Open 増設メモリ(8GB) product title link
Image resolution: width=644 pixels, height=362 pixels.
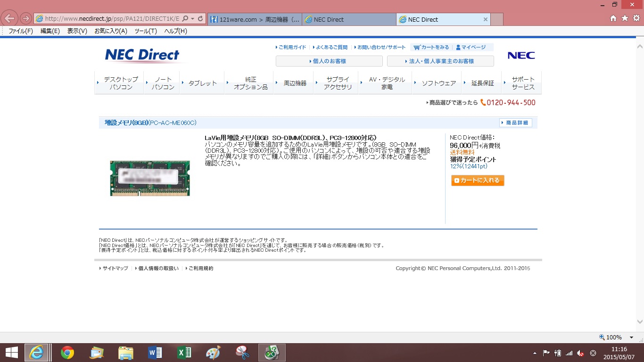coord(150,123)
